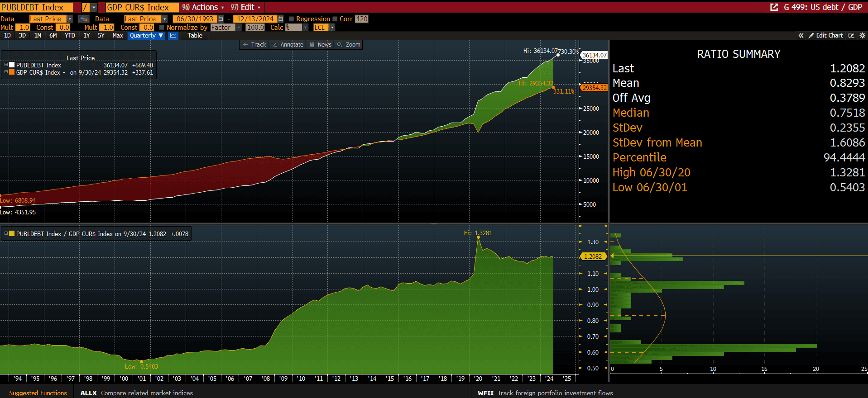Select the YTD time range tab
868x398 pixels.
pyautogui.click(x=70, y=35)
